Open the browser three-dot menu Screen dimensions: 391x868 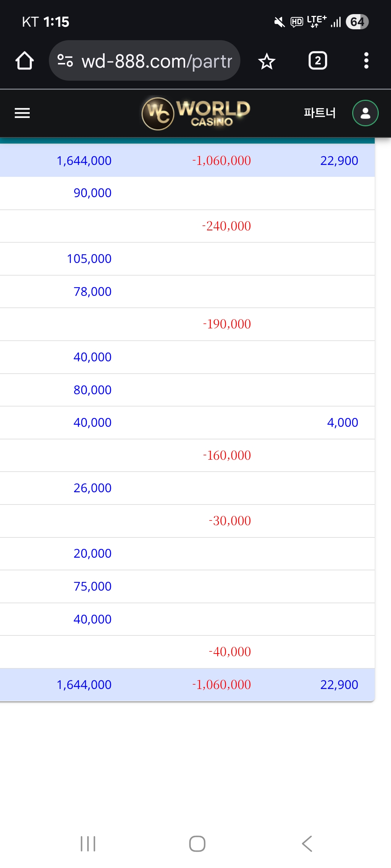point(366,61)
